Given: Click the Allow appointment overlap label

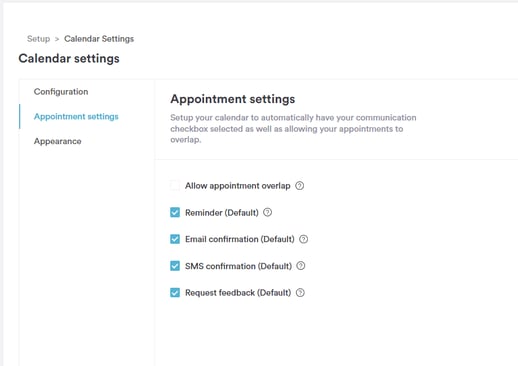Looking at the screenshot, I should (238, 186).
